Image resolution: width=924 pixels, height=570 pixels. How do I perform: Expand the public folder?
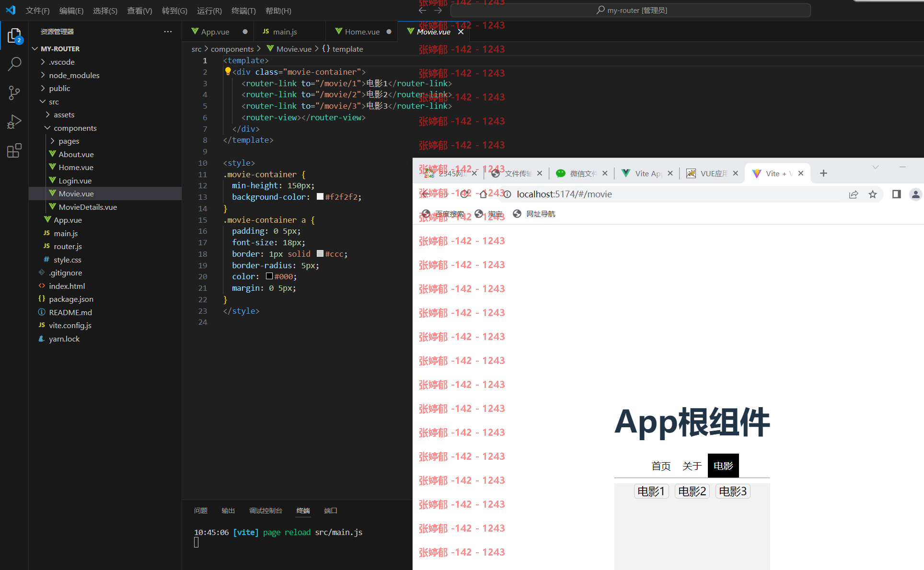(x=43, y=88)
